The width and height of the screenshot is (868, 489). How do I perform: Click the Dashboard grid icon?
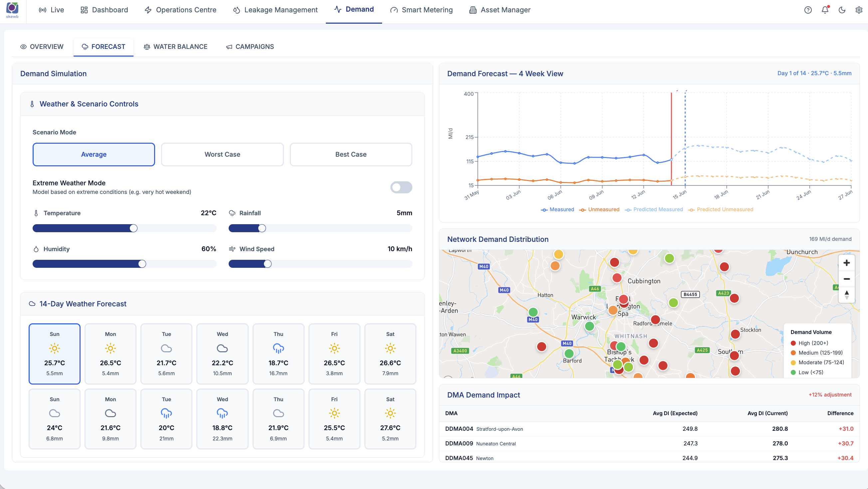[x=84, y=10]
